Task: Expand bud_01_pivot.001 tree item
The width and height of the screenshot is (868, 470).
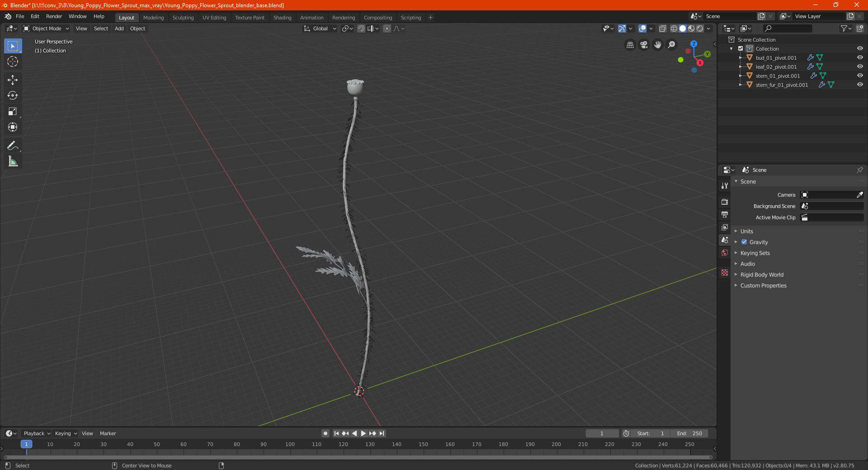Action: point(740,57)
